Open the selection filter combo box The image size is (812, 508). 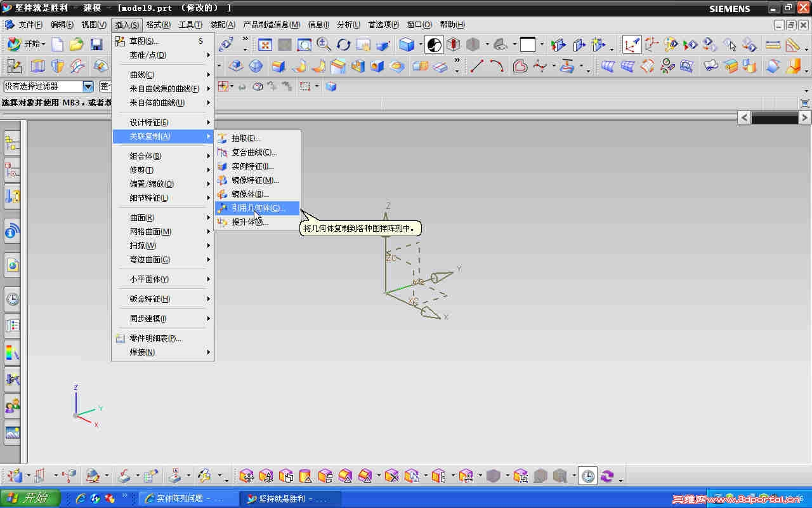pos(49,86)
